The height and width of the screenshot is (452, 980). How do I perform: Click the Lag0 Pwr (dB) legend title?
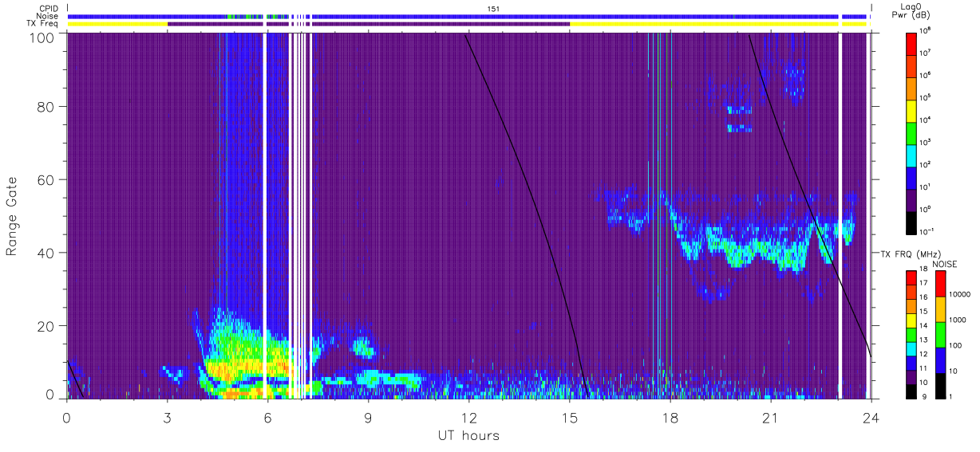(912, 11)
